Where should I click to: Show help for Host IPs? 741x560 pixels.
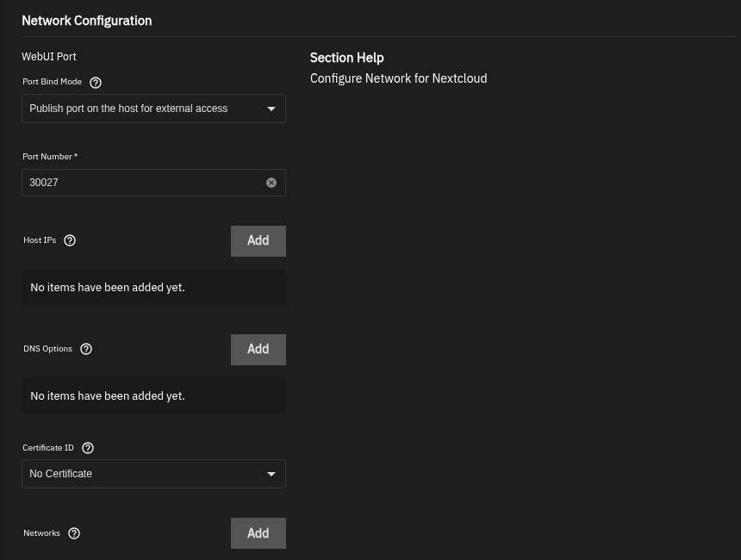(x=70, y=240)
